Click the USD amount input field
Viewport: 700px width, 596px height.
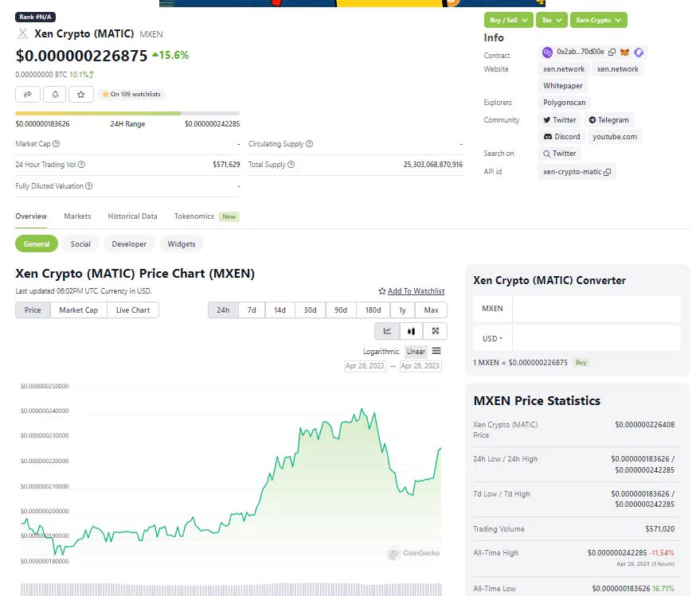click(596, 339)
